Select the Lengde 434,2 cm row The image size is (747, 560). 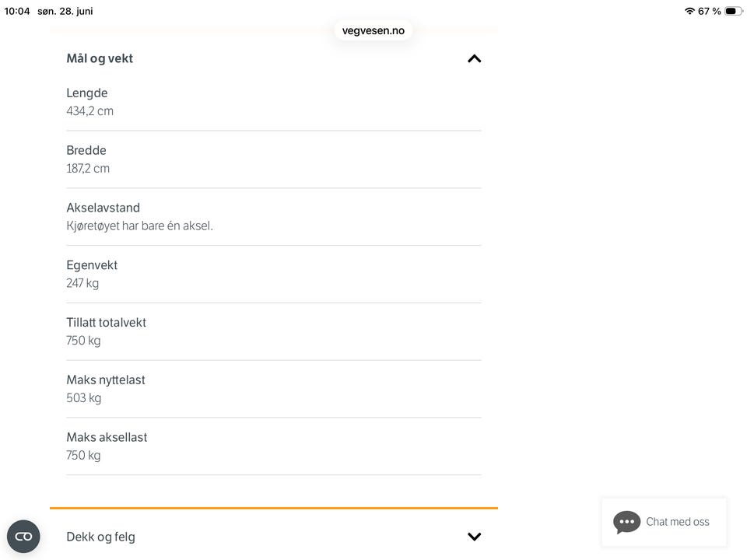pos(273,102)
